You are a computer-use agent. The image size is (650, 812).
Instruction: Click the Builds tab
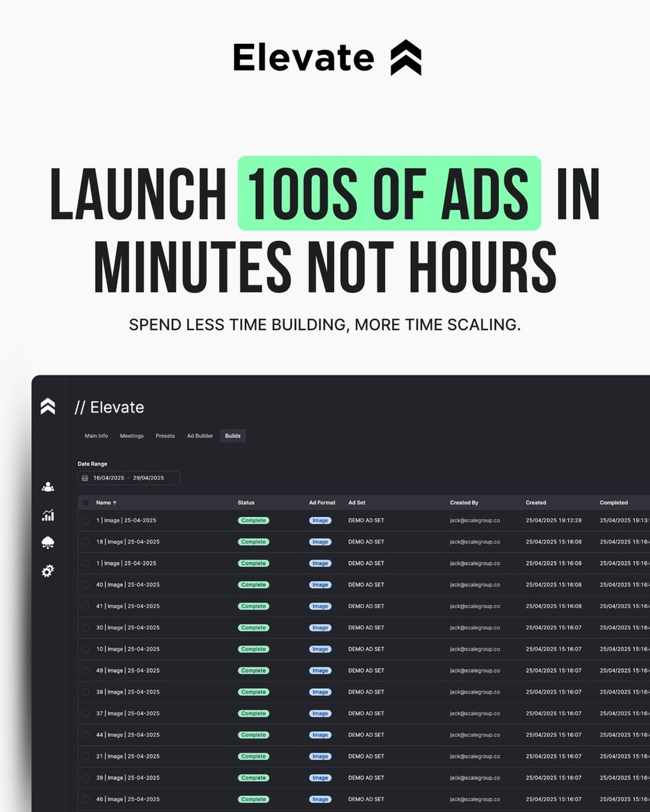233,436
